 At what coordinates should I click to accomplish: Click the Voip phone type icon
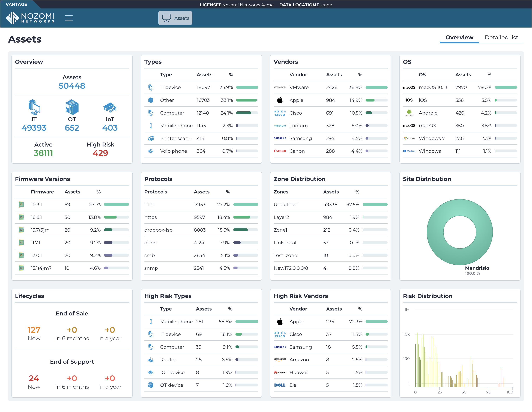pyautogui.click(x=151, y=151)
